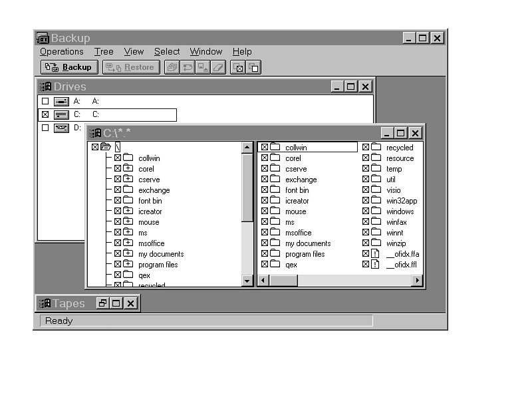Open the Select menu
Image resolution: width=532 pixels, height=399 pixels.
pos(167,51)
